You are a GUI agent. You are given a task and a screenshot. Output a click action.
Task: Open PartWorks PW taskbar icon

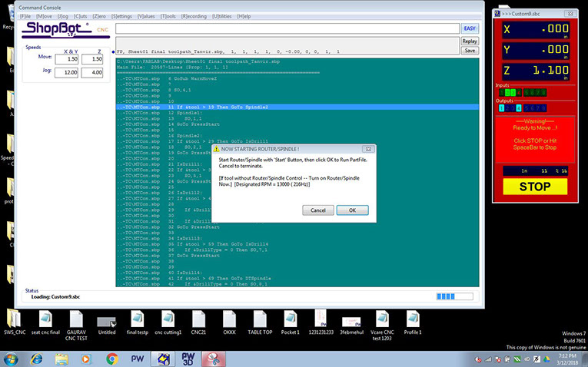tap(138, 359)
